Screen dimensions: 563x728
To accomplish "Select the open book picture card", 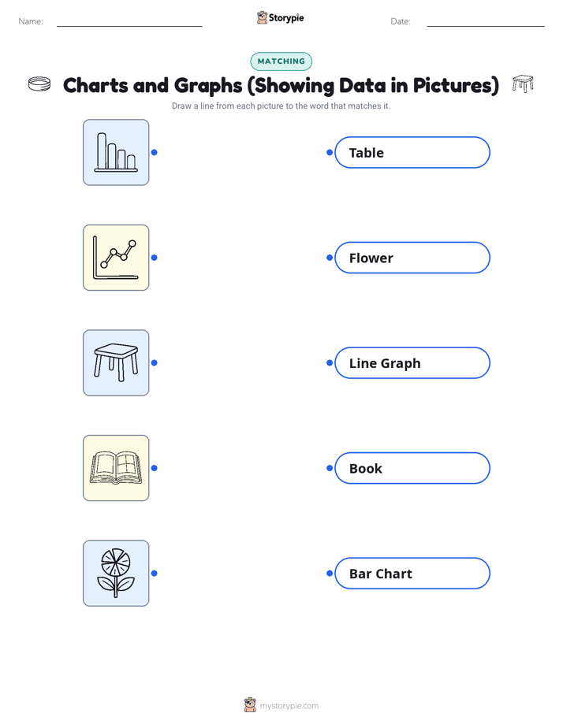I will click(x=116, y=468).
